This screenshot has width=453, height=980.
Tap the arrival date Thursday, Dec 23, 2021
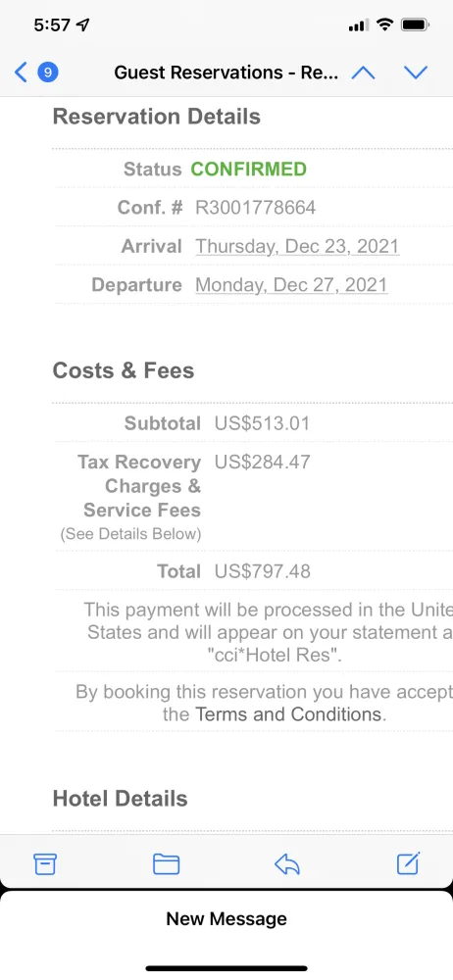(x=297, y=246)
